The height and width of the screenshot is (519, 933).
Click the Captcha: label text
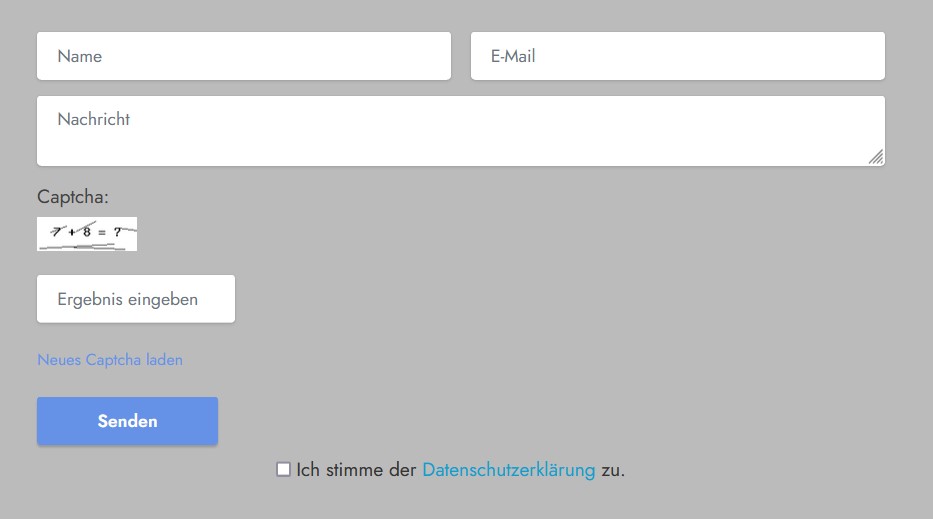(73, 196)
